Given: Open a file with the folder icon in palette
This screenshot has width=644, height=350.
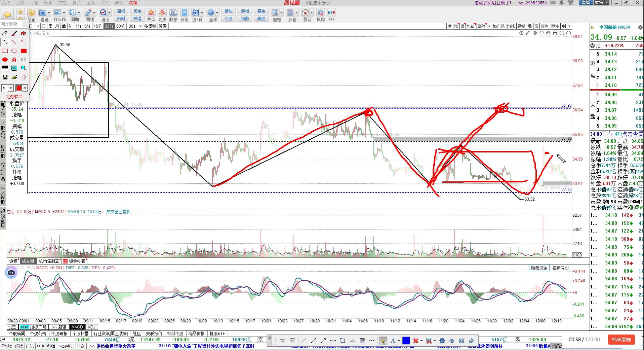Looking at the screenshot, I should pyautogui.click(x=14, y=77).
